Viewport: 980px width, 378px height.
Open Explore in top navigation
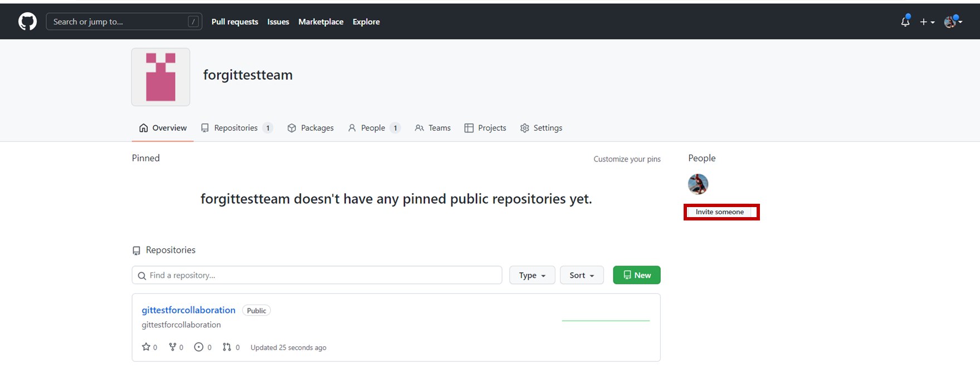coord(366,22)
